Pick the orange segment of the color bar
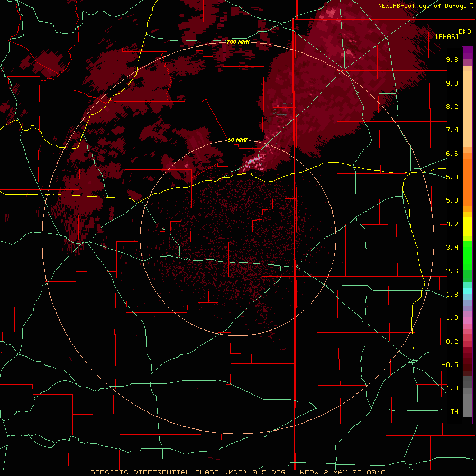The height and width of the screenshot is (476, 476). 467,182
